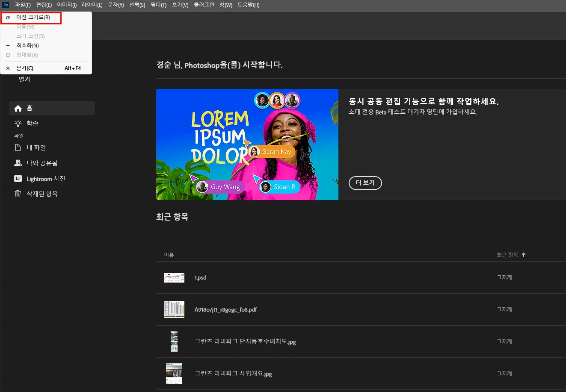Image resolution: width=566 pixels, height=392 pixels.
Task: Choose 닫기(C) in the system menu
Action: coord(46,68)
